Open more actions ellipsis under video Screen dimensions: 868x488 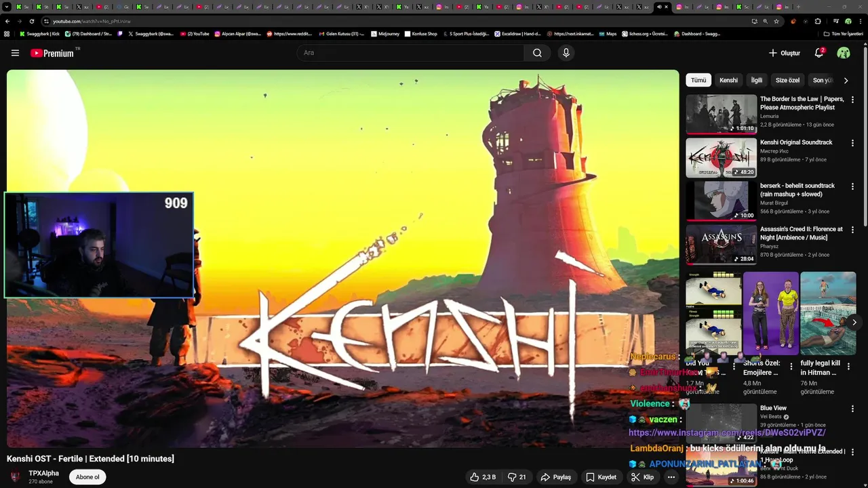pyautogui.click(x=671, y=477)
